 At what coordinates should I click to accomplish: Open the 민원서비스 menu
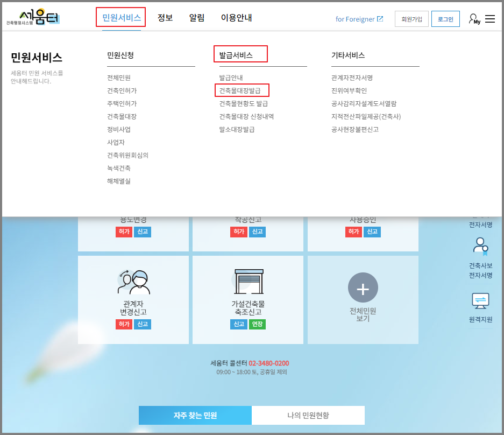point(120,17)
